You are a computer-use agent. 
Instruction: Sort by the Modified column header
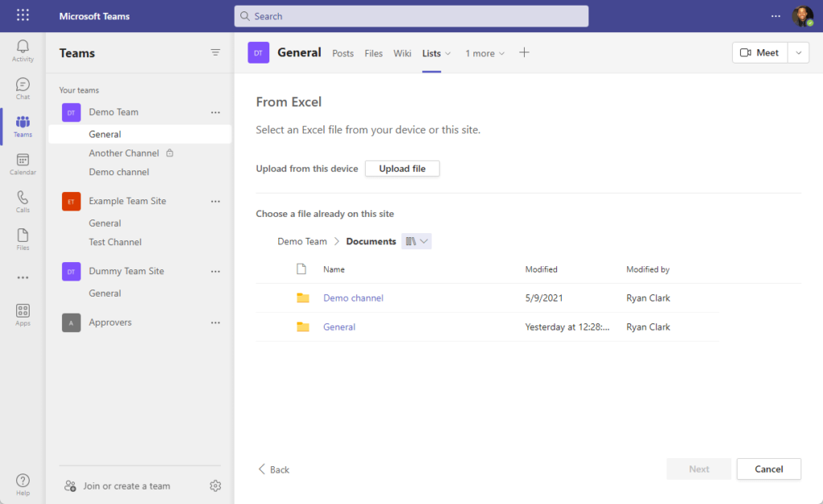click(x=541, y=269)
